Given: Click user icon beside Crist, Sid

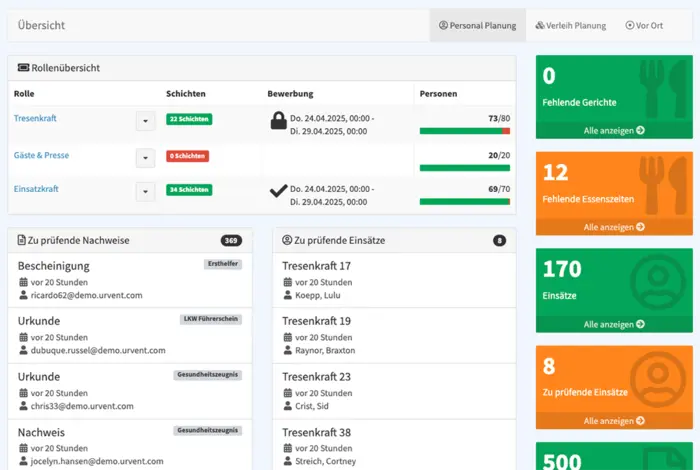Looking at the screenshot, I should coord(288,406).
